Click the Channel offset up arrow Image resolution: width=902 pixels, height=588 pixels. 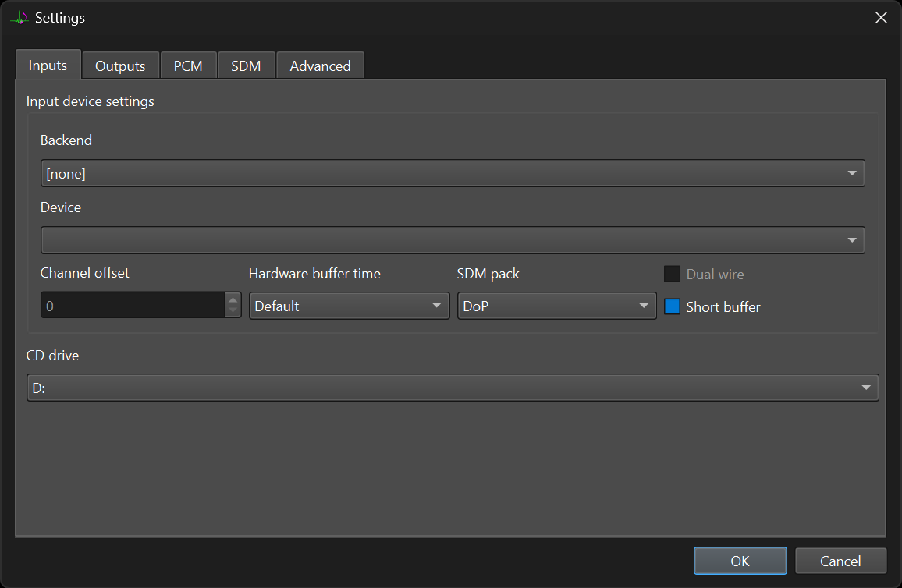[233, 299]
